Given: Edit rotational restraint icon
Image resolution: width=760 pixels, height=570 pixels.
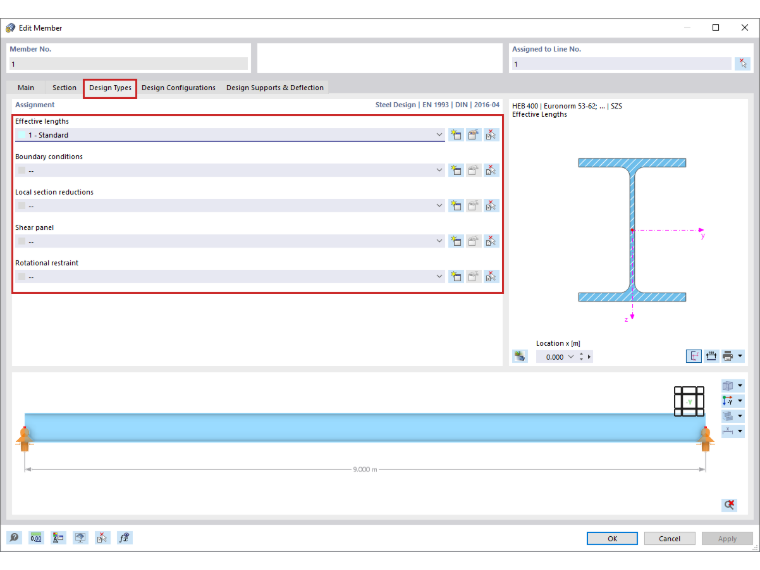Looking at the screenshot, I should (473, 277).
